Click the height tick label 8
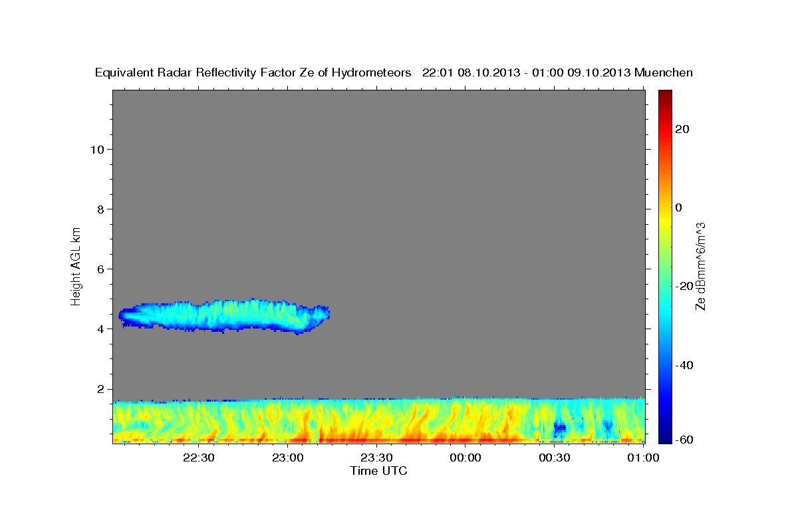Viewport: 798px width, 532px height. [x=100, y=209]
